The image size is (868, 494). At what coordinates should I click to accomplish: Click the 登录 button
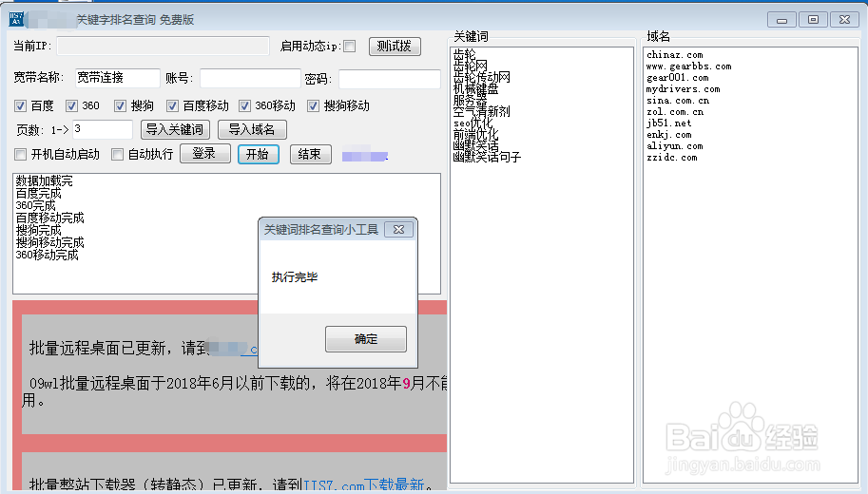coord(205,154)
